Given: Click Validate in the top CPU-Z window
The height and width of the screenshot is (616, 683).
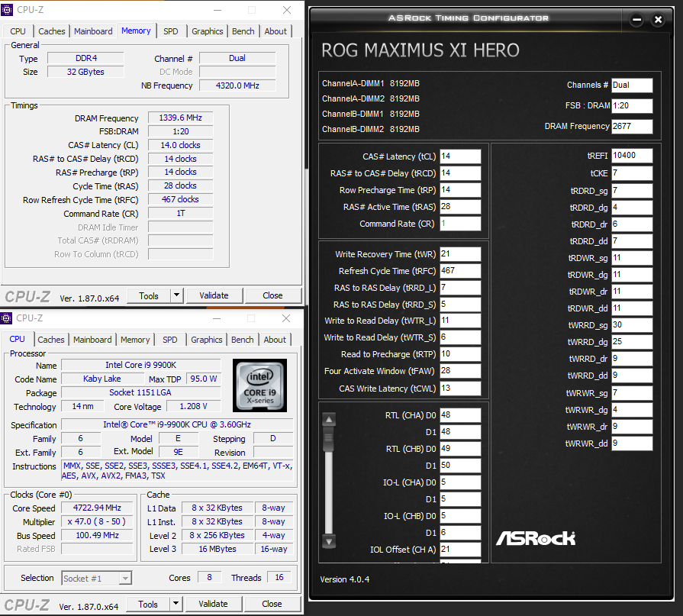Looking at the screenshot, I should (214, 295).
